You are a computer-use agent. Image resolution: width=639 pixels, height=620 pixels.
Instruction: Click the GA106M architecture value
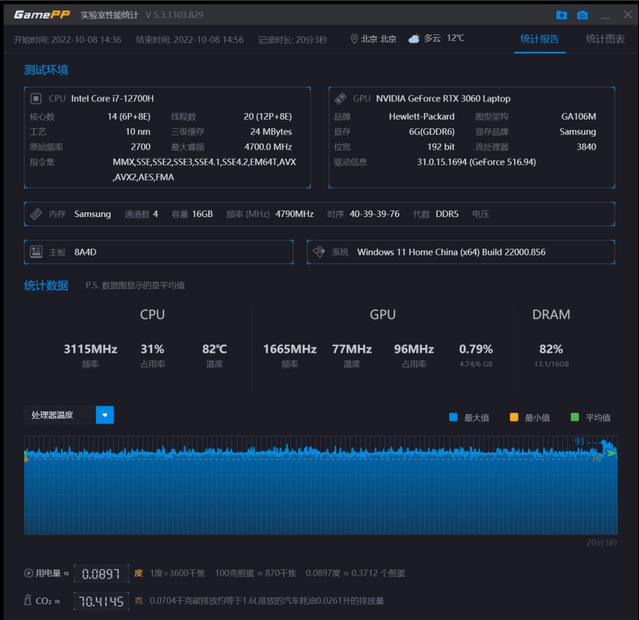(x=579, y=117)
